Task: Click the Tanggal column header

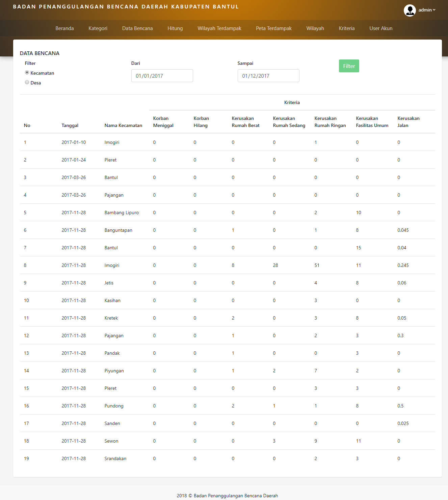Action: [x=70, y=125]
